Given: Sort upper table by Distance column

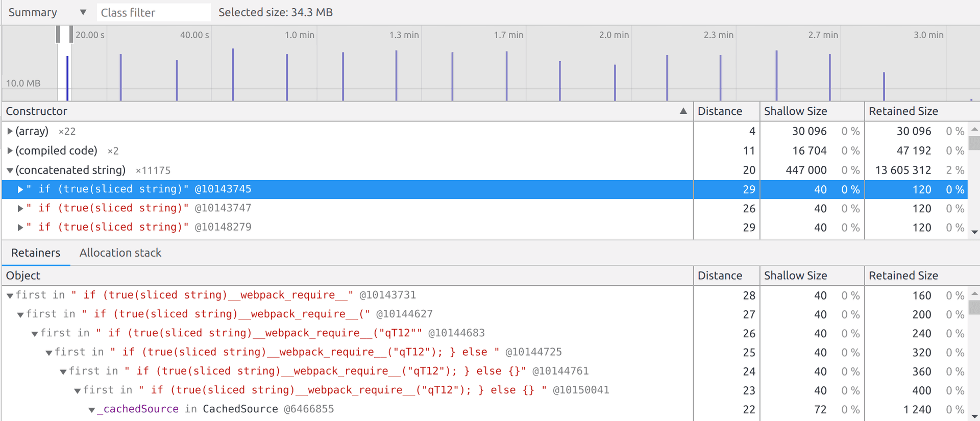Looking at the screenshot, I should click(x=726, y=111).
